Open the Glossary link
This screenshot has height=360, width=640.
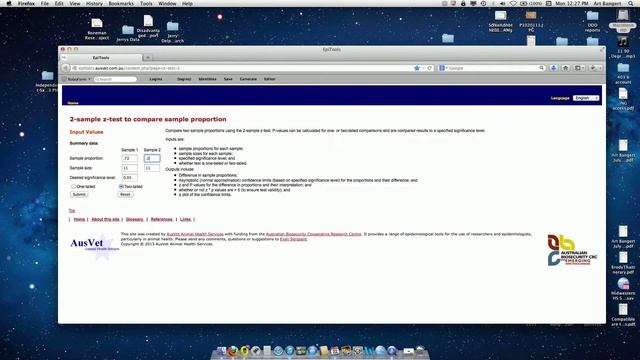coord(135,220)
